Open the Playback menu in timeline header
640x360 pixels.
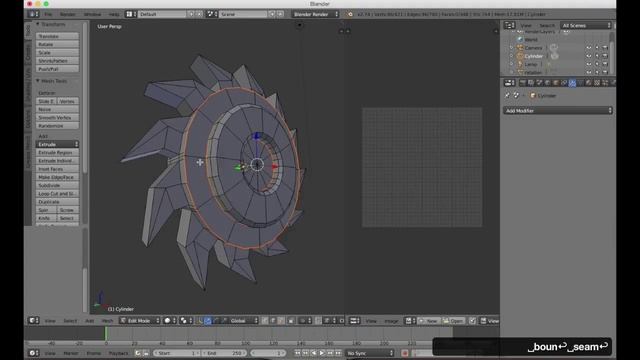tap(119, 353)
